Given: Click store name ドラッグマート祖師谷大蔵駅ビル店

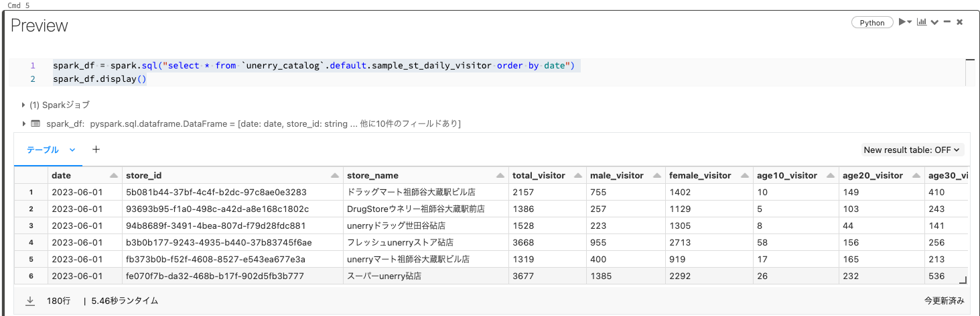Looking at the screenshot, I should click(x=411, y=193).
